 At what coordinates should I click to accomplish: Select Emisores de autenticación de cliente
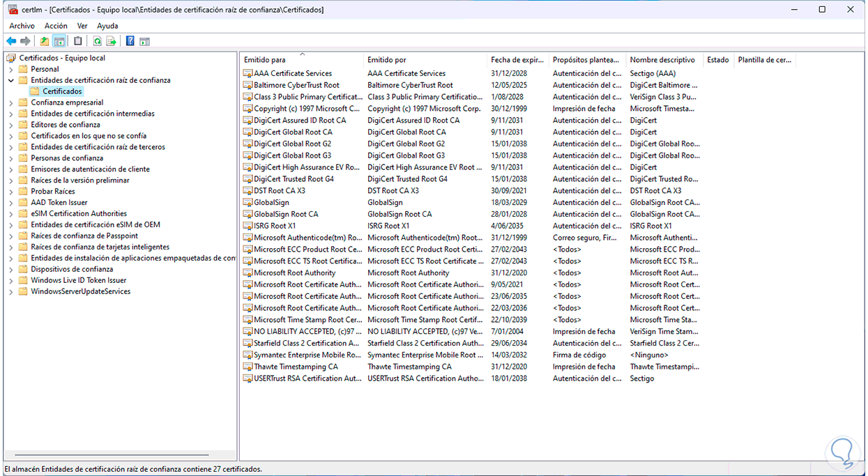tap(90, 169)
